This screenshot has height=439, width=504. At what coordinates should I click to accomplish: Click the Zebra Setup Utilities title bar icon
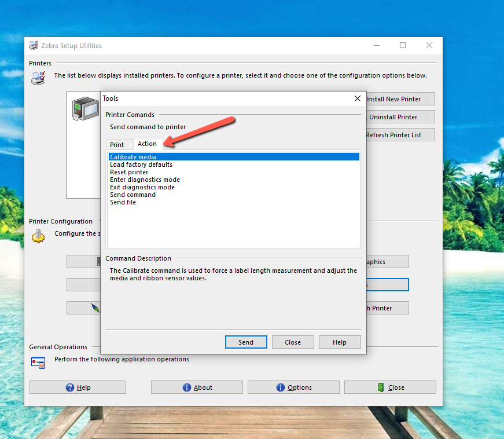tap(33, 46)
